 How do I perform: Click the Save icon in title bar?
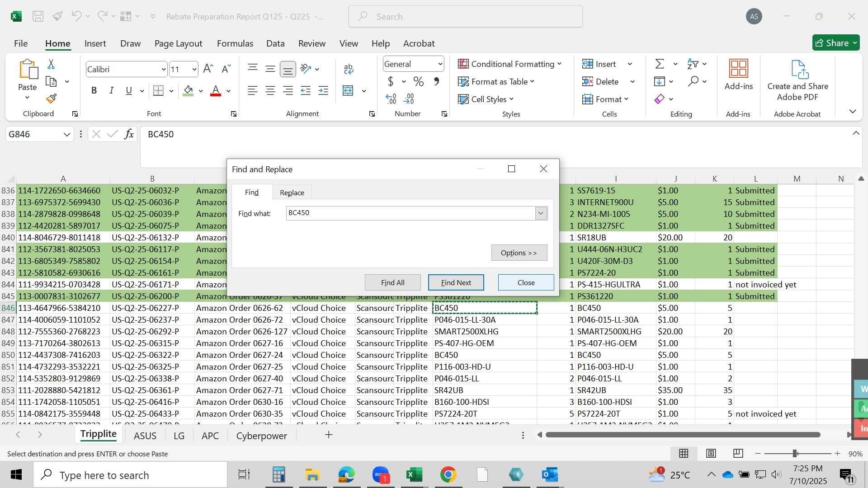point(38,17)
